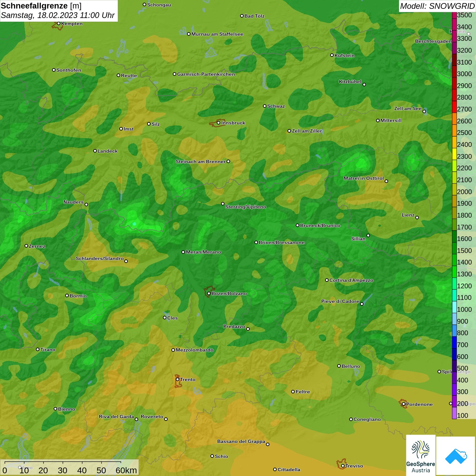Click the Sterzing/Vipiteno label
The width and height of the screenshot is (476, 476).
[246, 207]
